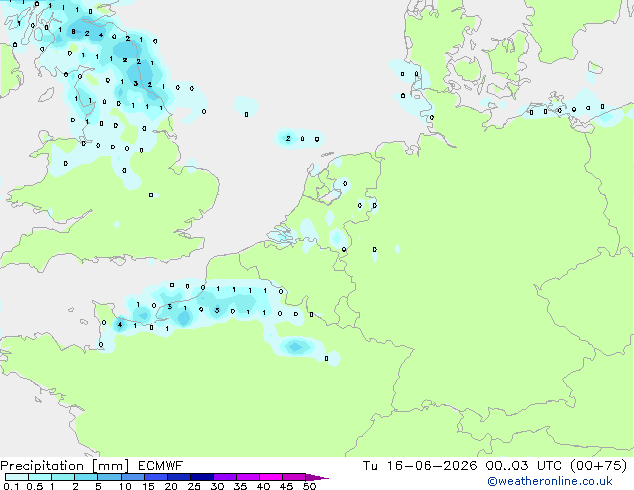Viewport: 634px width, 490px height.
Task: Click the '30' legend scale value
Action: pos(217,486)
